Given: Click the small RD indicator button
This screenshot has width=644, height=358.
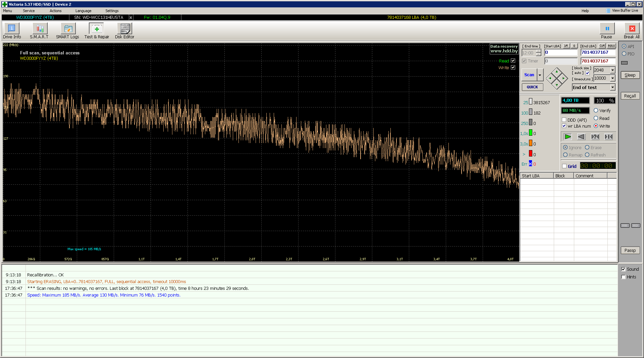Looking at the screenshot, I should coord(636,226).
